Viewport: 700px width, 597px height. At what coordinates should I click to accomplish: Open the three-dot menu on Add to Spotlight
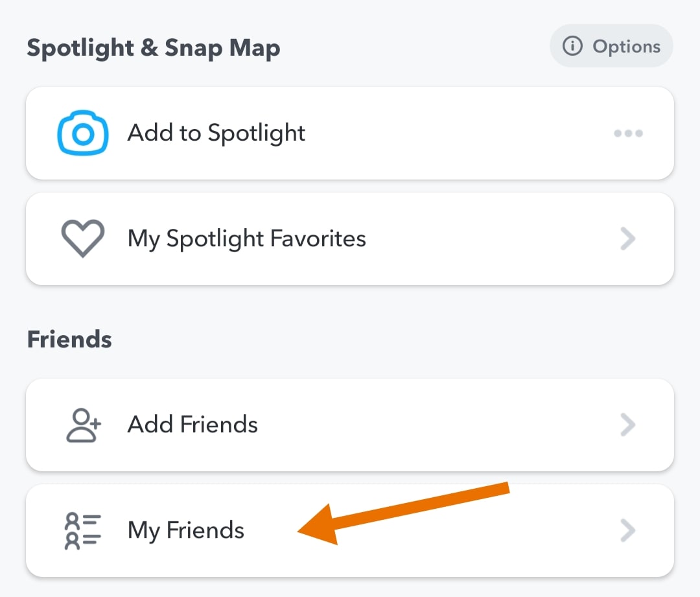click(628, 134)
